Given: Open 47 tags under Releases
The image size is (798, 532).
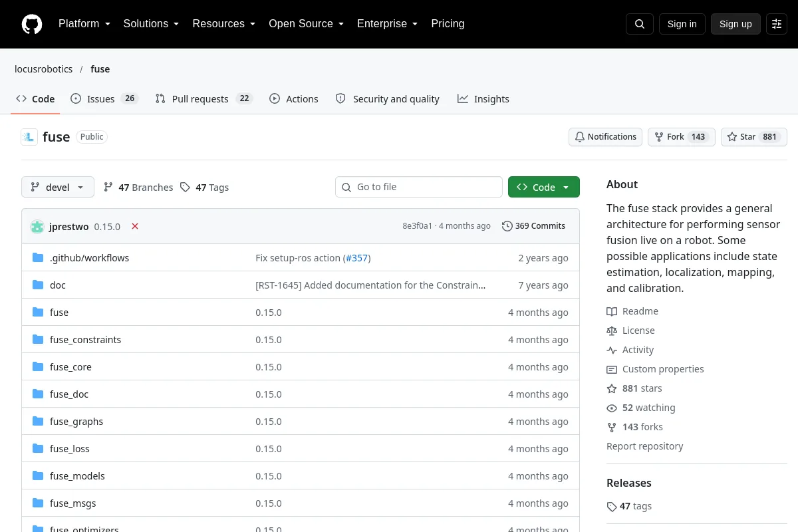Looking at the screenshot, I should coord(629,506).
